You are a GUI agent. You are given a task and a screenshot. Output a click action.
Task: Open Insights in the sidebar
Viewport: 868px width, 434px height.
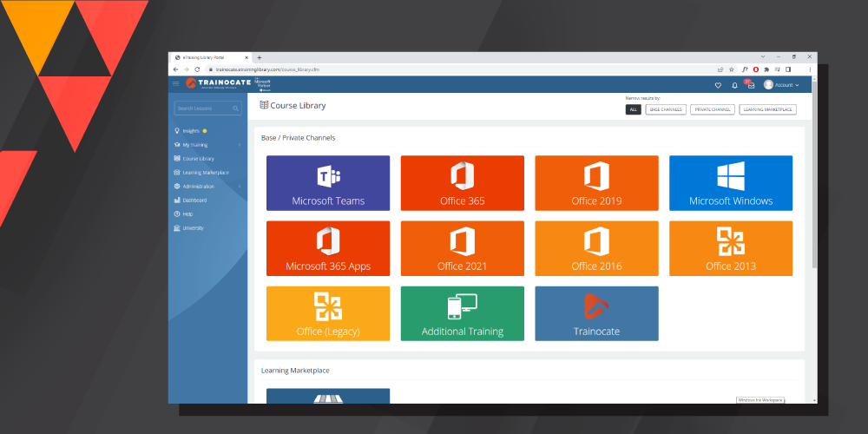coord(191,131)
